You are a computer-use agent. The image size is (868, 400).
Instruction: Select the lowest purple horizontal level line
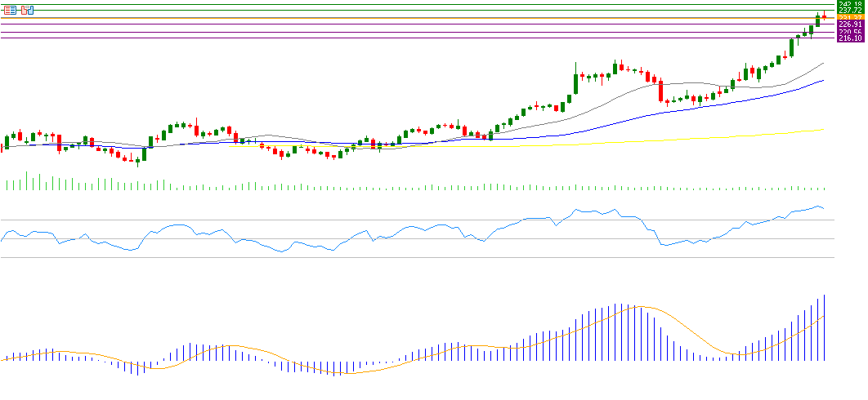[x=409, y=38]
